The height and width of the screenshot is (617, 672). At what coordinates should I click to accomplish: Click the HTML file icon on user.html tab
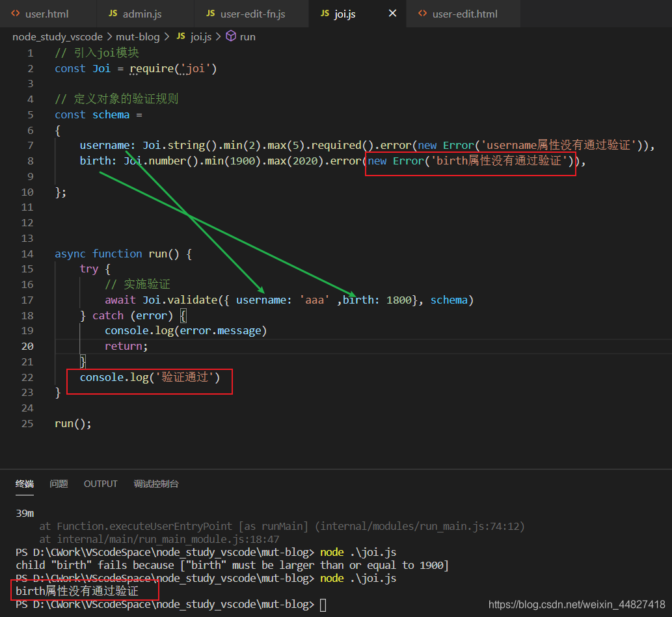[16, 13]
